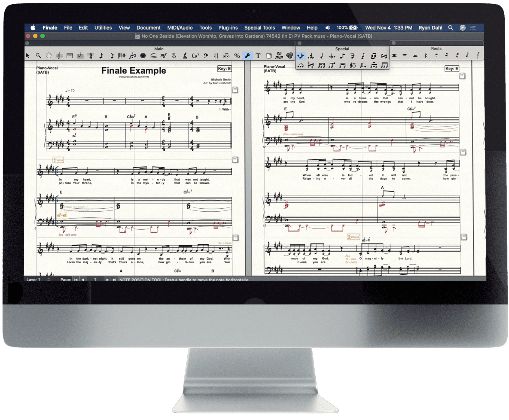Select the Clef tool bass clef icon
Viewport: 509px width, 420px height.
click(206, 56)
